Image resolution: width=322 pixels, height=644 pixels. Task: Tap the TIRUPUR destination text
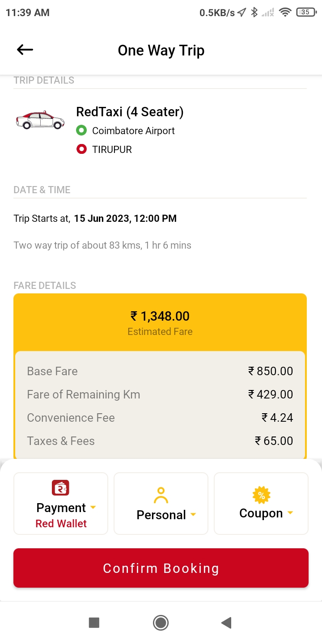[112, 149]
